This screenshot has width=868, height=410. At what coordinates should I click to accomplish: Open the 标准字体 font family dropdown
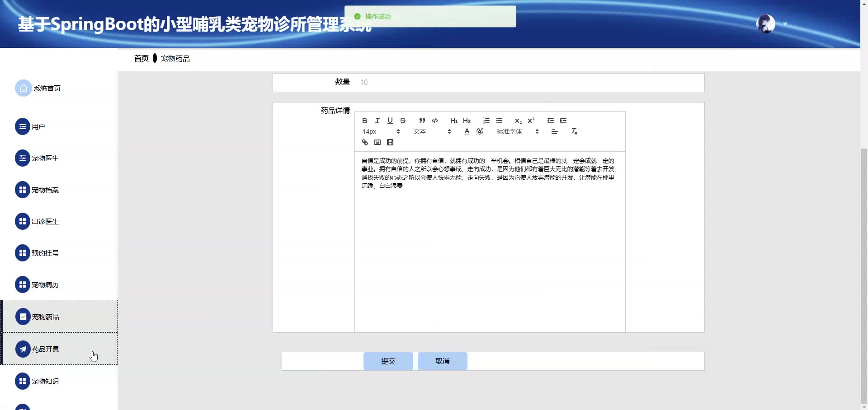517,131
